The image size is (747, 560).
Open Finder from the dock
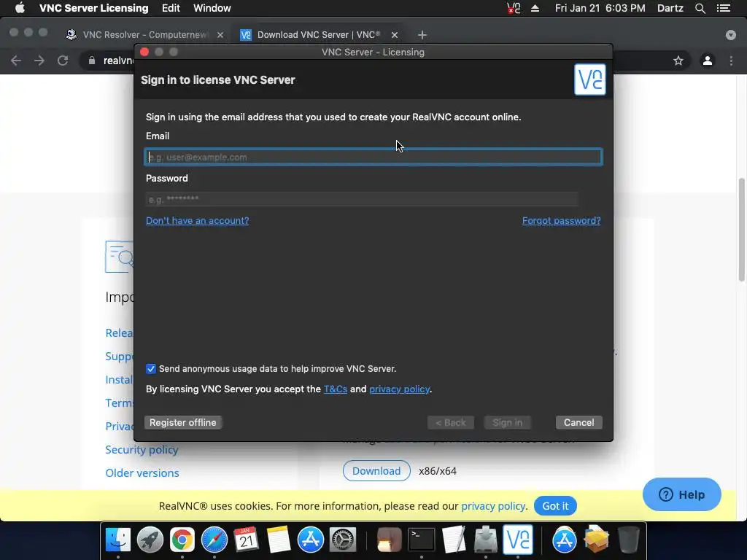(x=118, y=540)
